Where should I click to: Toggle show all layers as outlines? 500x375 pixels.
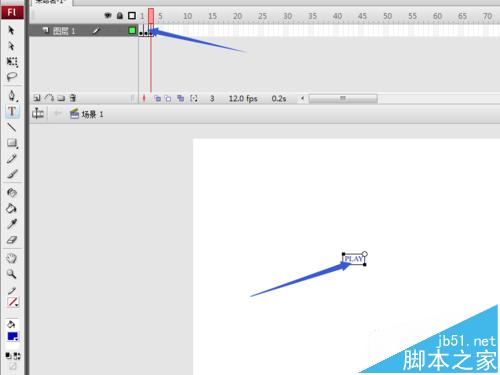tap(132, 15)
